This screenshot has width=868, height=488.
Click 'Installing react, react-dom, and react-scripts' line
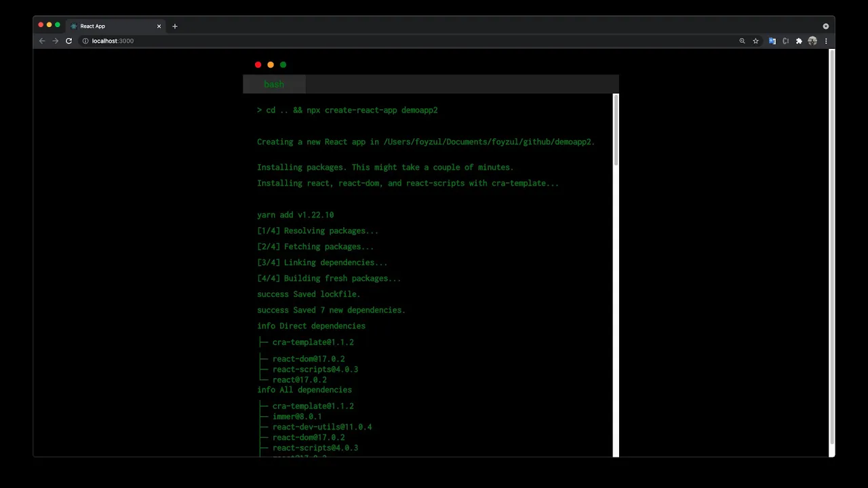(x=408, y=183)
